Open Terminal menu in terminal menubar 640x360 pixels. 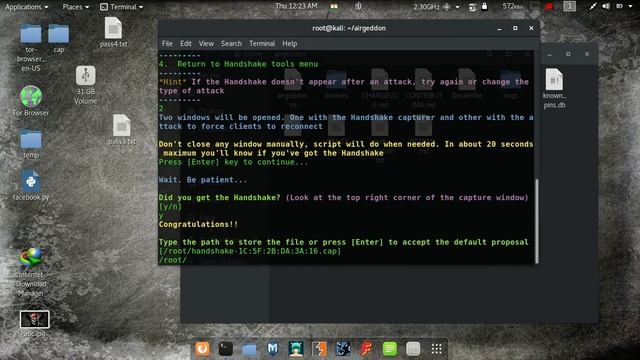click(x=262, y=44)
